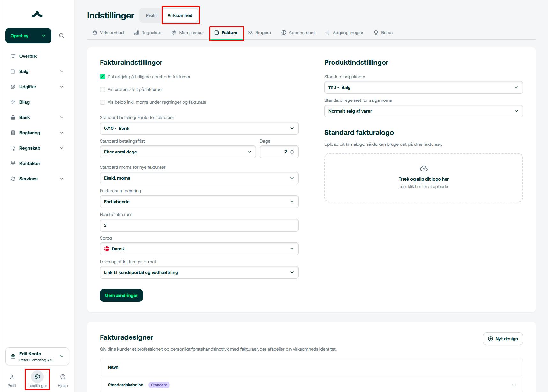
Task: Expand the Standard salgskonto dropdown
Action: (x=423, y=87)
